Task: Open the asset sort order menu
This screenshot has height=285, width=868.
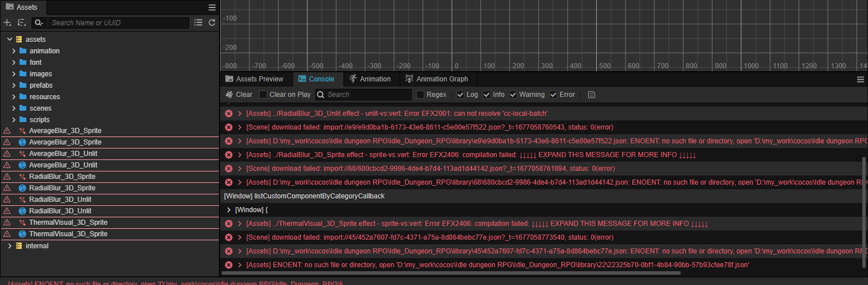Action: click(x=21, y=22)
